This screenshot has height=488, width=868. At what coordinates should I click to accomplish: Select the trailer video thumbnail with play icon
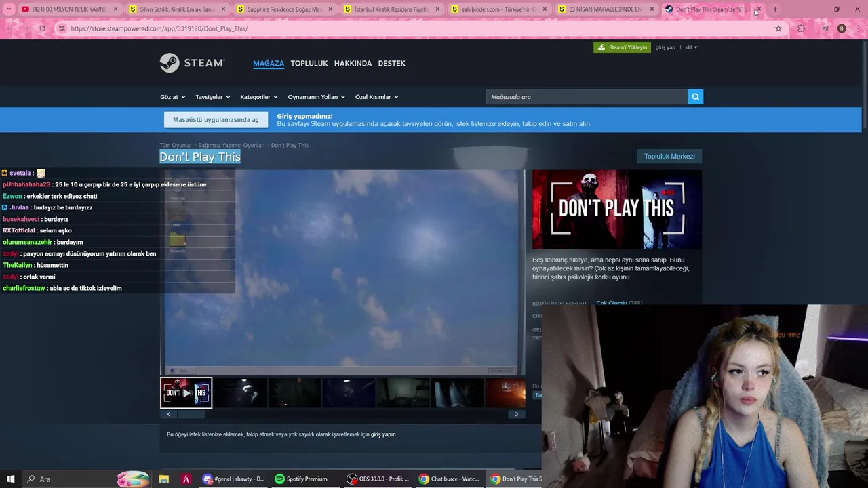186,393
